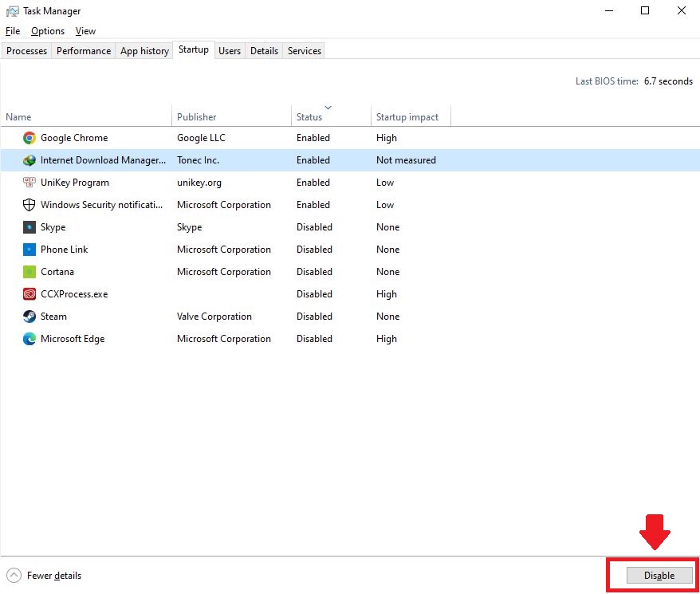Open the View menu

[x=85, y=31]
